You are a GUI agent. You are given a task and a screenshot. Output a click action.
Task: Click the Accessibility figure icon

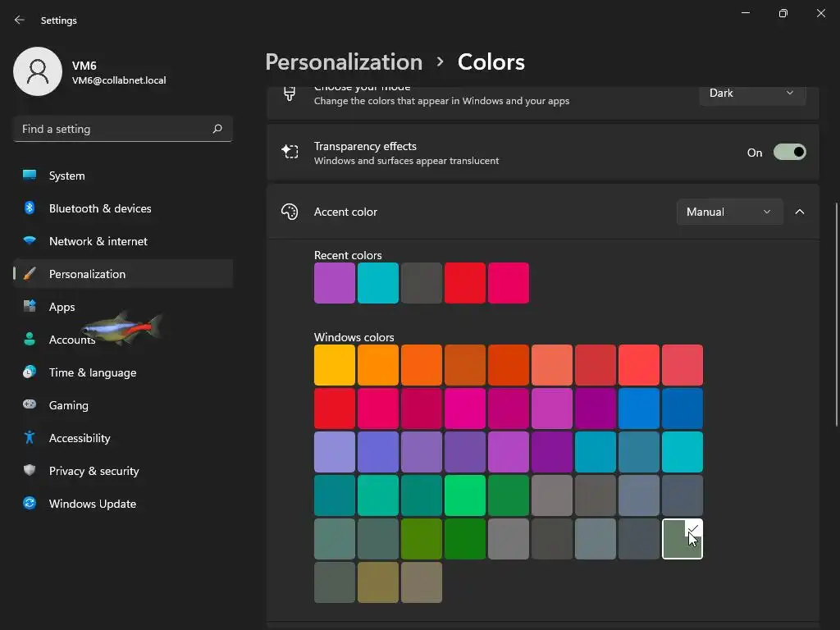[x=30, y=438]
